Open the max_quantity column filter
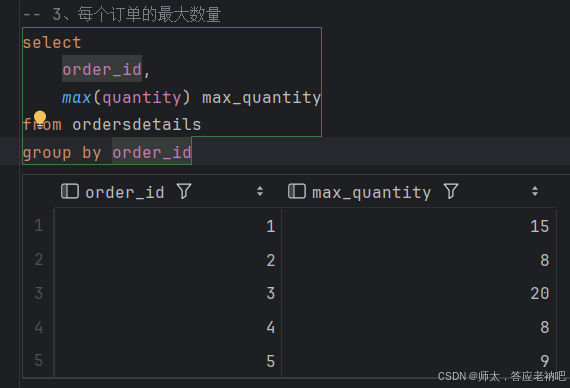This screenshot has height=388, width=570. pos(451,191)
